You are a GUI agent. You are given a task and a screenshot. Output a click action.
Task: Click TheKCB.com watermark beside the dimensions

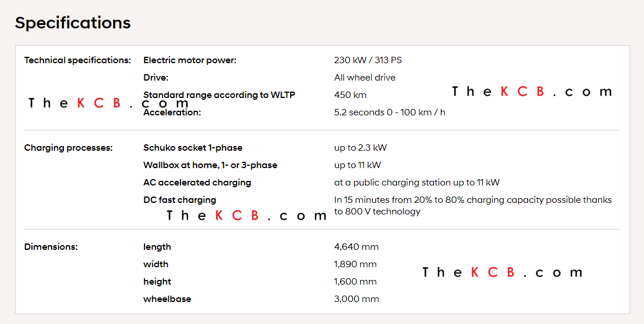[x=502, y=272]
